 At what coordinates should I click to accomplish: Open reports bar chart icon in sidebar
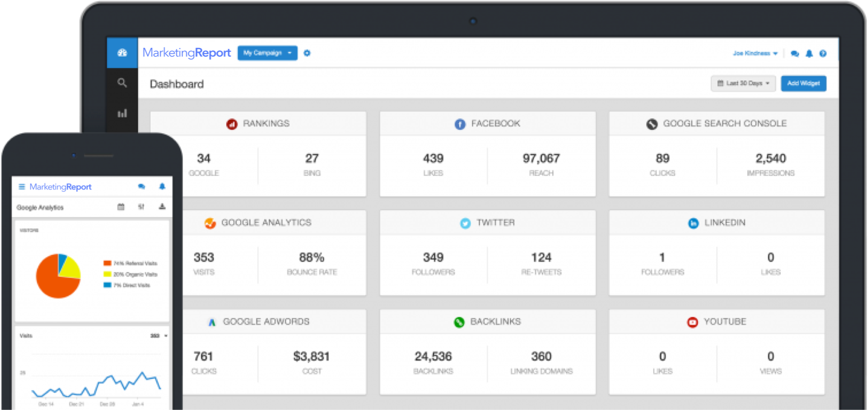click(x=122, y=114)
